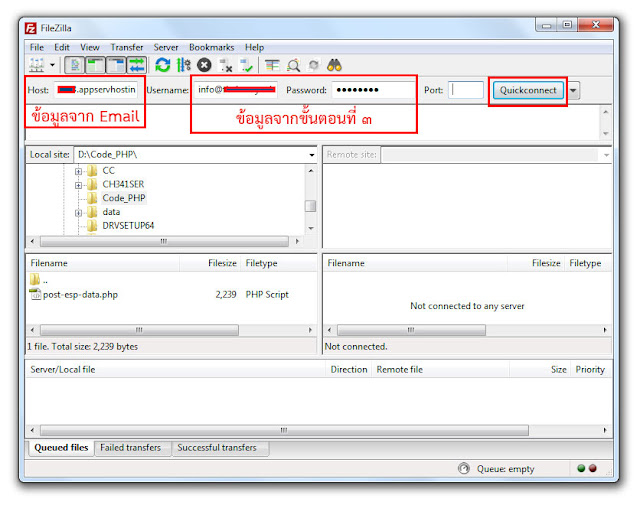Expand the data folder node
Screen dimensions: 640x505
point(78,213)
